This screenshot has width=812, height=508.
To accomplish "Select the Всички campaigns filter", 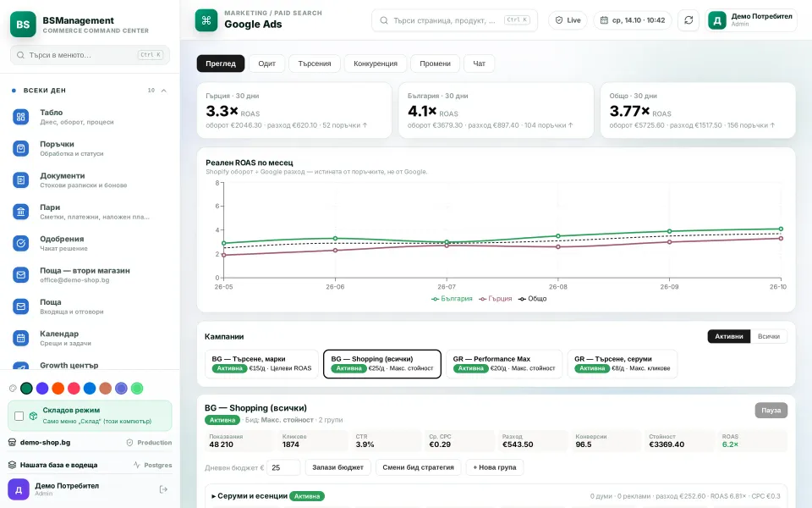I will (x=769, y=336).
